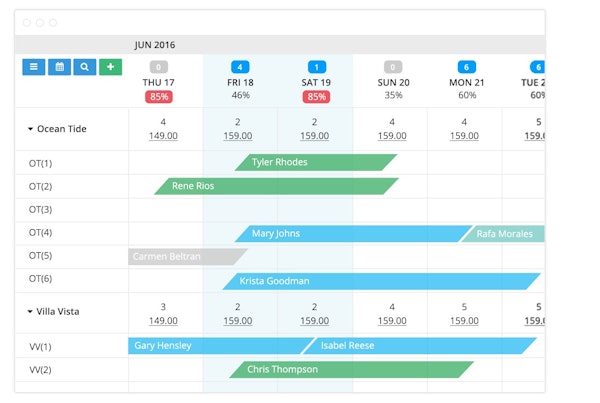This screenshot has width=600, height=403.
Task: Select room row OT(3)
Action: [x=40, y=210]
